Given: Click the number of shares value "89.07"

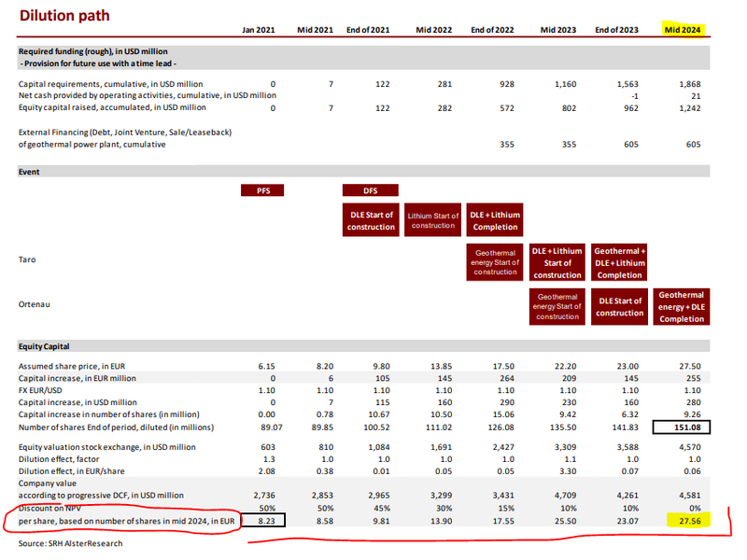Looking at the screenshot, I should point(271,427).
